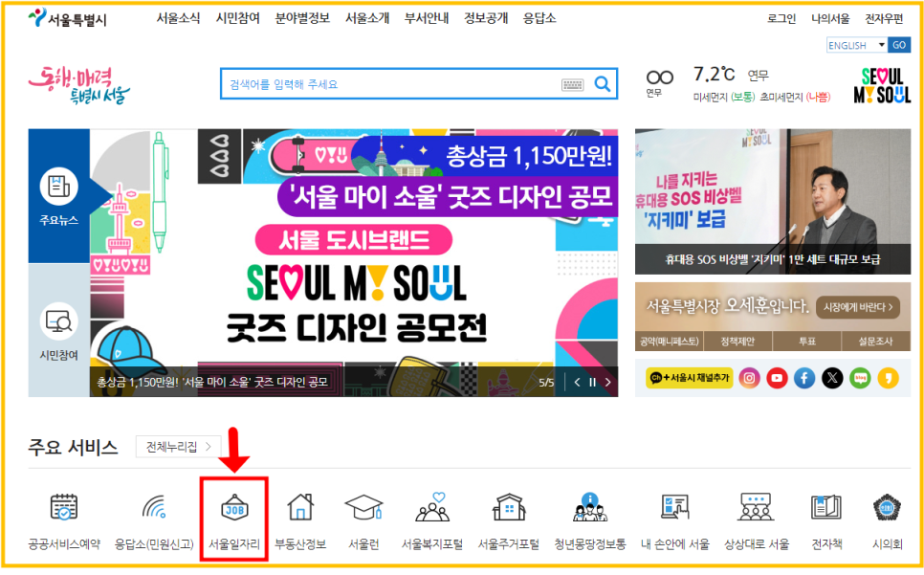Click the 전자우편 link

click(884, 19)
